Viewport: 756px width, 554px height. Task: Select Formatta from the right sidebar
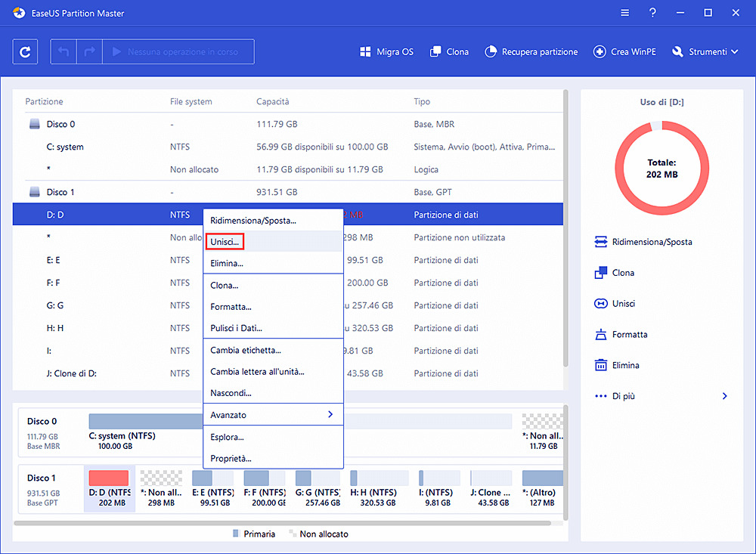(x=627, y=334)
